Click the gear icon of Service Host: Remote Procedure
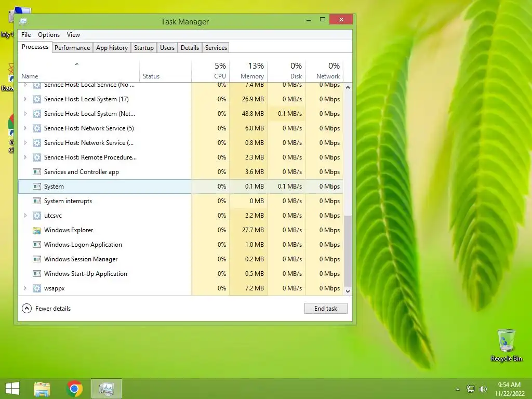Image resolution: width=532 pixels, height=399 pixels. pos(37,157)
